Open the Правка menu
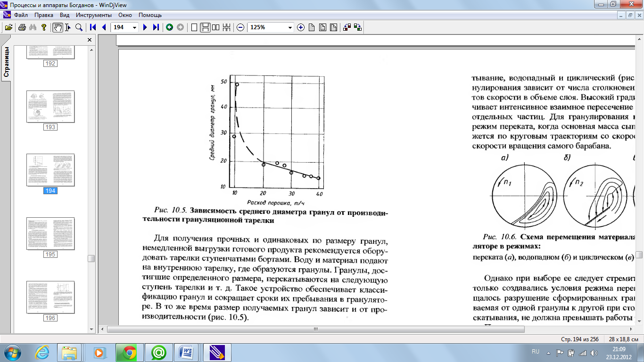 [44, 15]
